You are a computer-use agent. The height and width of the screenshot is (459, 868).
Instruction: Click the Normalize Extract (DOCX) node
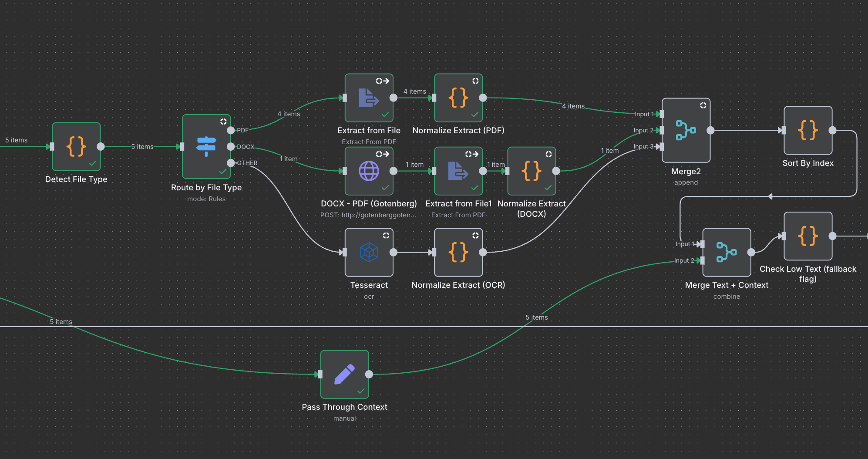532,171
